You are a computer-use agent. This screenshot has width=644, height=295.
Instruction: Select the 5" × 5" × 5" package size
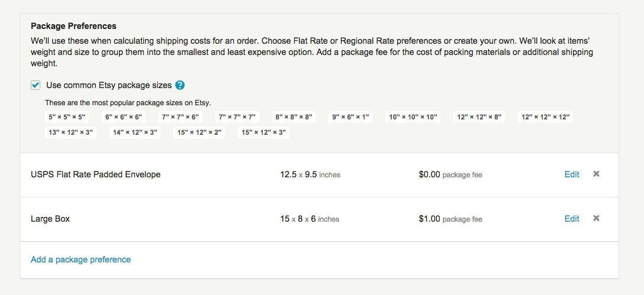pyautogui.click(x=67, y=117)
